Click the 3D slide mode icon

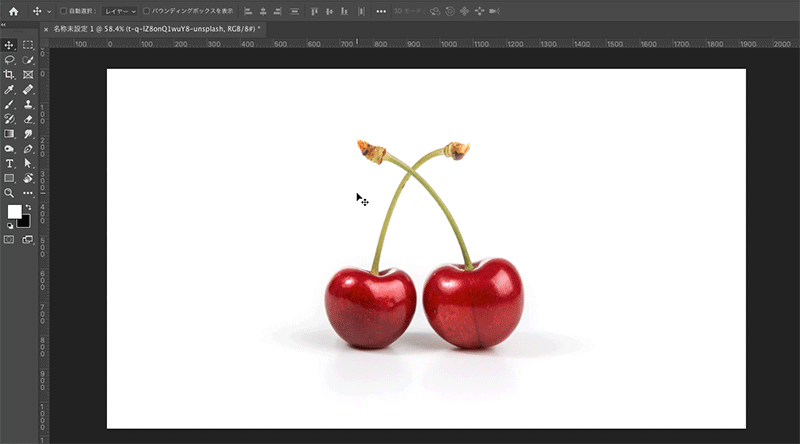click(x=479, y=11)
